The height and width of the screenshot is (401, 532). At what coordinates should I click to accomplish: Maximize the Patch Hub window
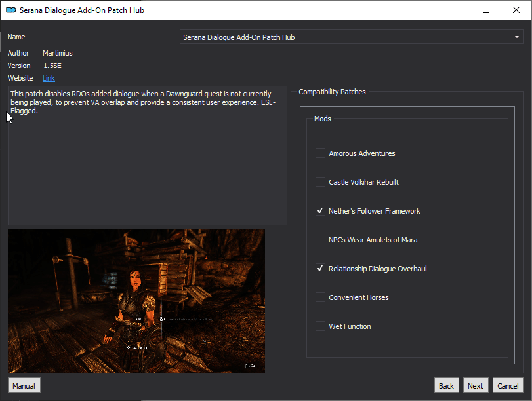(486, 10)
